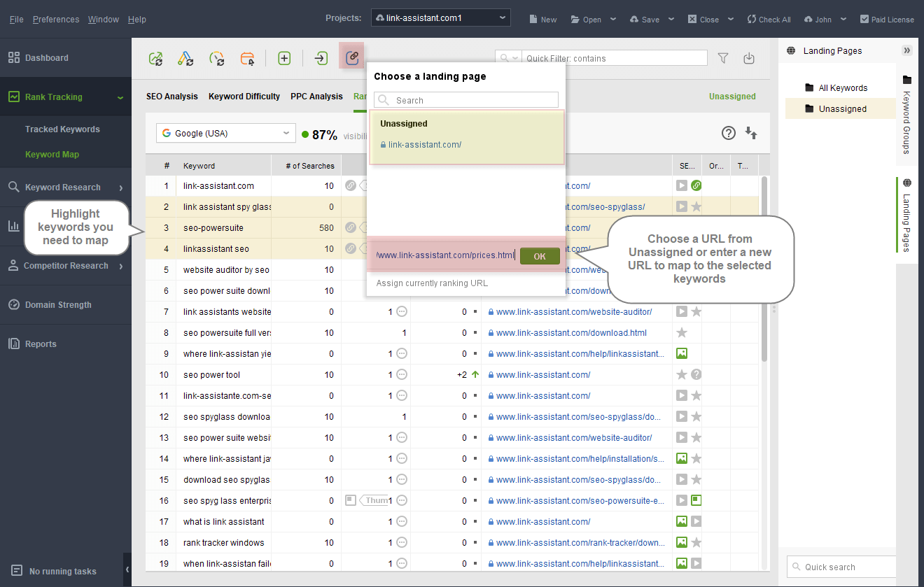The height and width of the screenshot is (587, 924).
Task: Click the Check All button in the top bar
Action: pos(769,20)
